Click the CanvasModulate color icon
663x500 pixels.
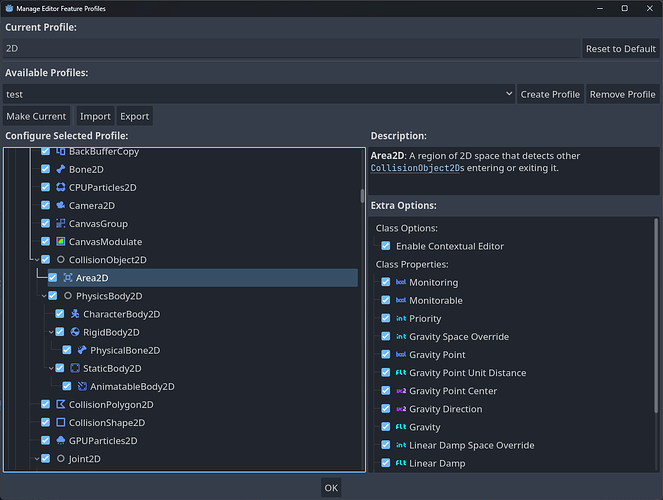click(60, 241)
